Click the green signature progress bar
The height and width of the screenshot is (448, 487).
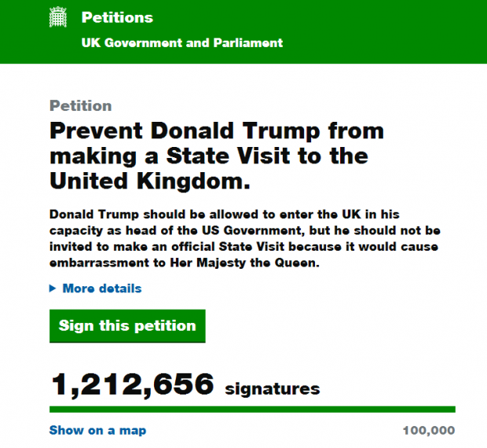(x=252, y=409)
